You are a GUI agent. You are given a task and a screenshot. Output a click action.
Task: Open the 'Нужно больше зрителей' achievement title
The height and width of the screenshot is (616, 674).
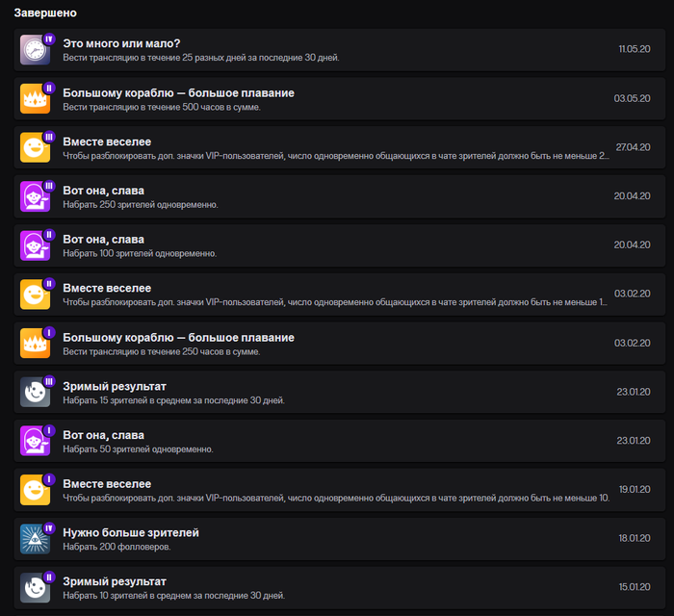[x=131, y=532]
